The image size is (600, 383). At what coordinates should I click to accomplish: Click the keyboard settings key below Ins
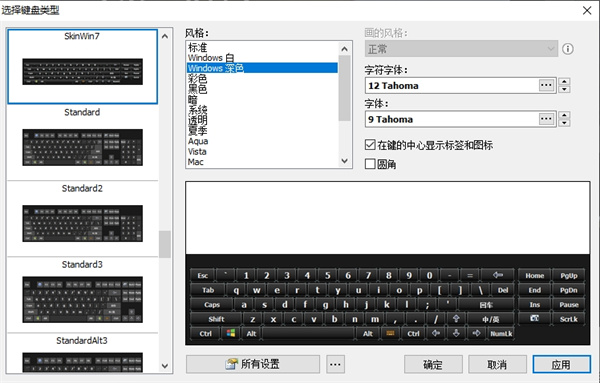click(535, 318)
